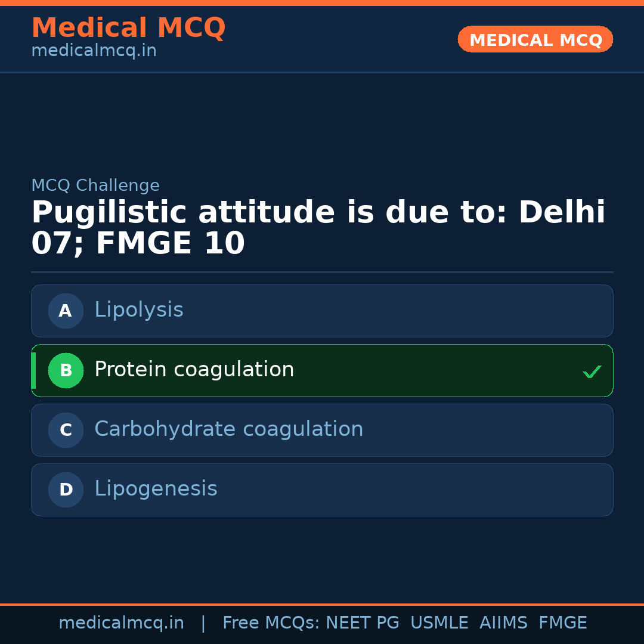Open medicalmcq.in from the header
The image size is (644, 644).
(94, 50)
